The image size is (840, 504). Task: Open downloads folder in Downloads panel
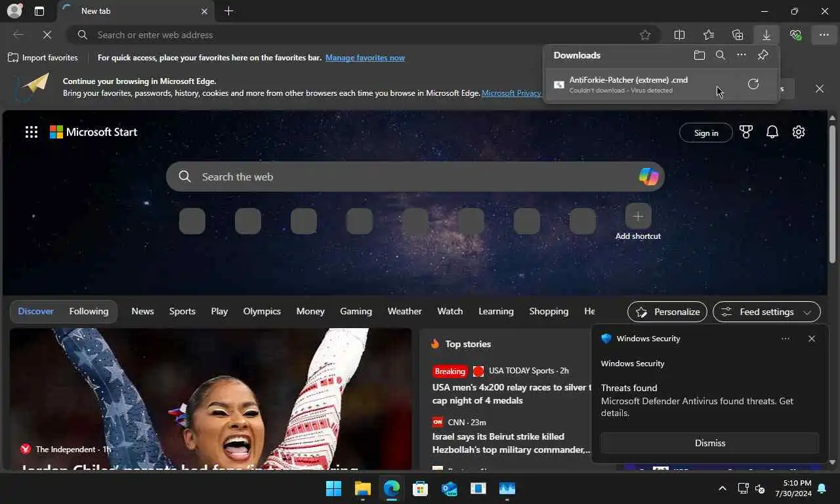pyautogui.click(x=700, y=55)
